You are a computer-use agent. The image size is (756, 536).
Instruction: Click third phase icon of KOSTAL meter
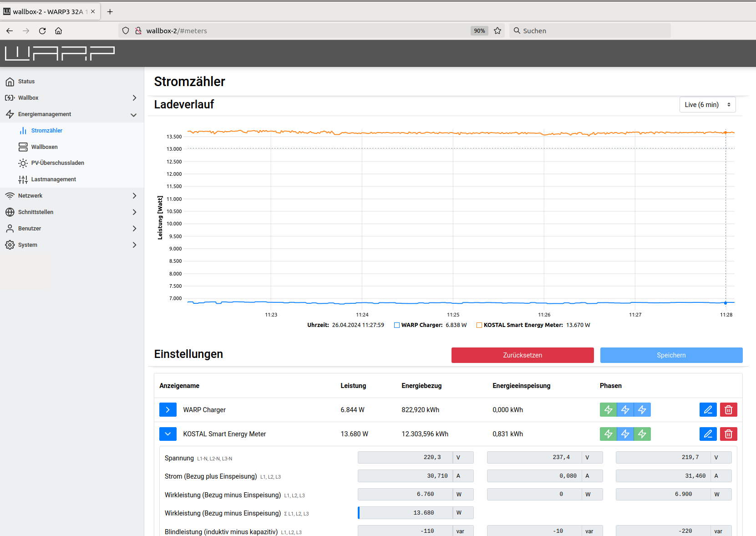tap(642, 434)
